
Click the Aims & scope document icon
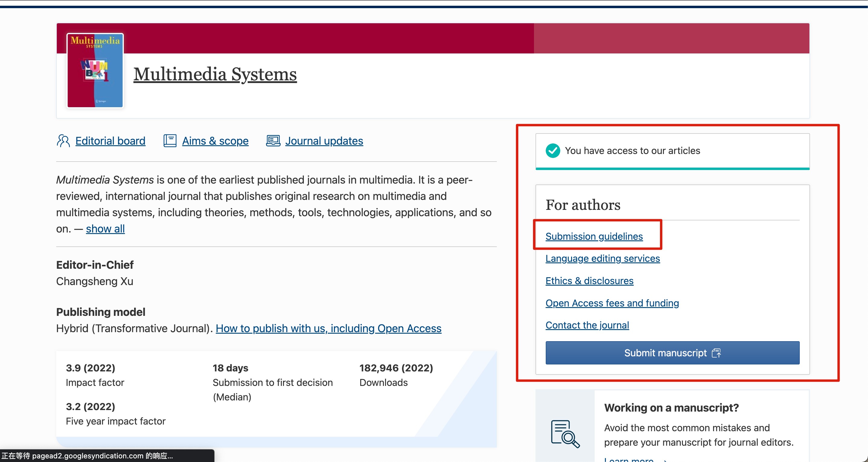point(170,141)
